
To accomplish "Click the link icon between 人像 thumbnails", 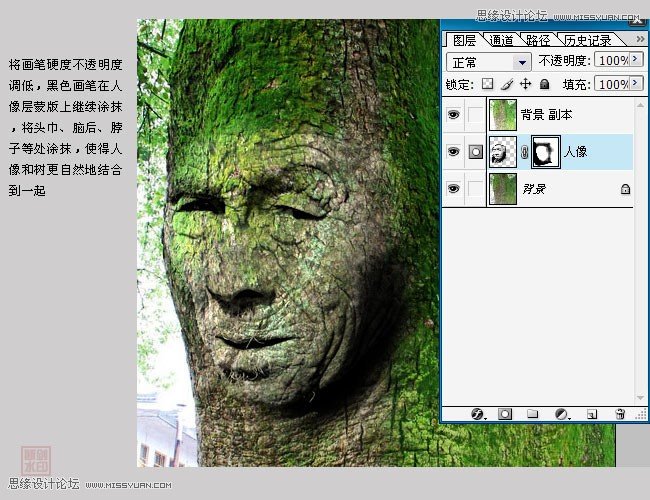I will pos(524,152).
